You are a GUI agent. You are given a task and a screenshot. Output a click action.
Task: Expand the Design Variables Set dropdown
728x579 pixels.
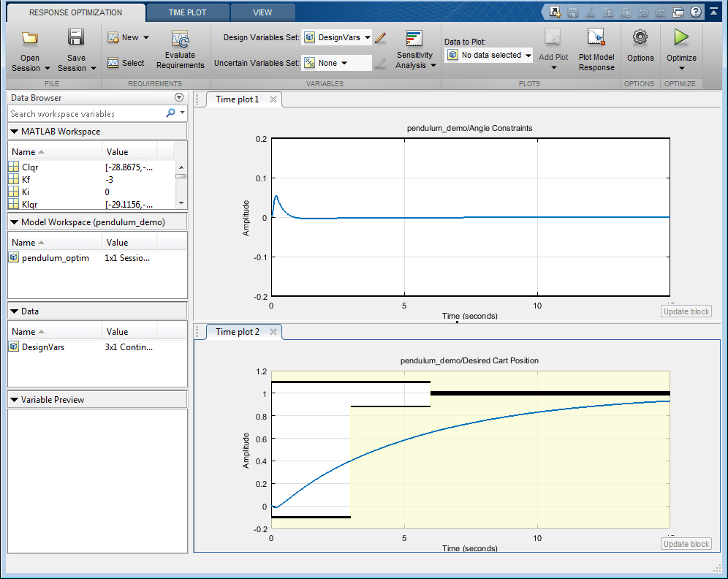coord(337,37)
